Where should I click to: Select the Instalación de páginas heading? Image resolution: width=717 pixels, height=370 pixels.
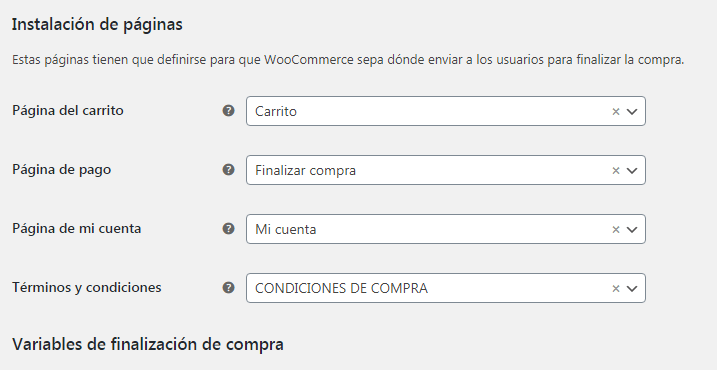click(97, 24)
